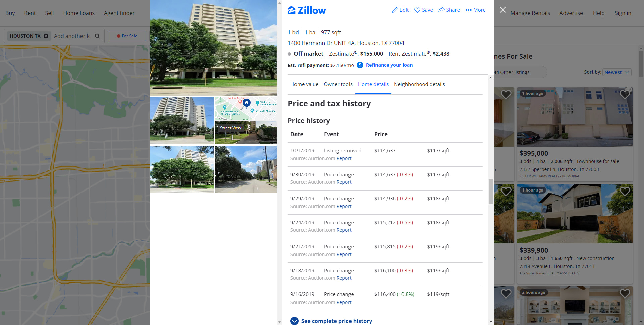This screenshot has width=644, height=325.
Task: Click the Off market status label
Action: (308, 54)
